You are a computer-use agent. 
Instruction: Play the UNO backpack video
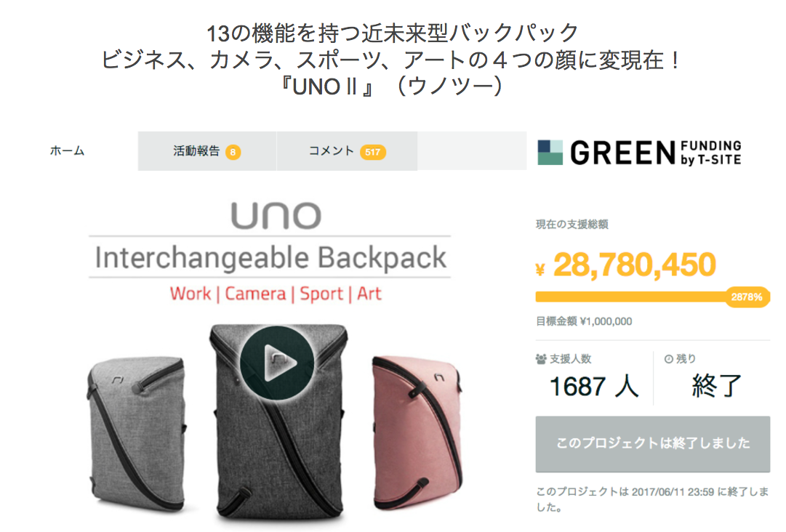[277, 363]
